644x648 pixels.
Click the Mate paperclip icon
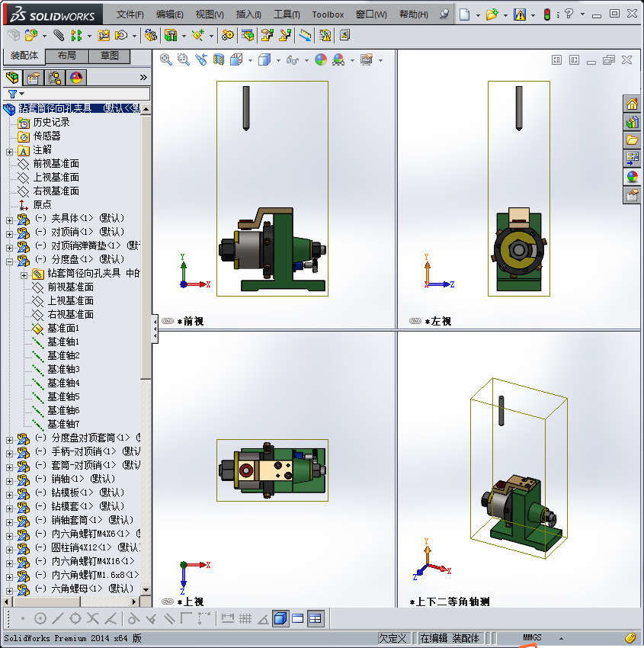point(59,36)
